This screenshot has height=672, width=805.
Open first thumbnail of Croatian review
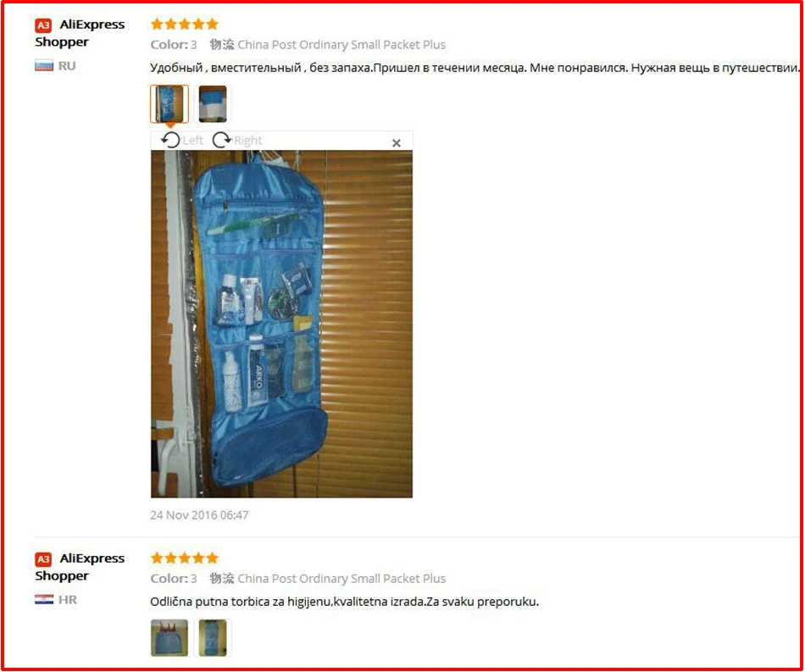(x=169, y=637)
